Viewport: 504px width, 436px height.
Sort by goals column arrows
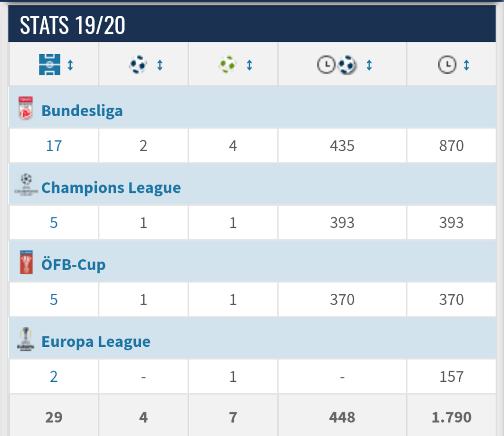click(159, 64)
